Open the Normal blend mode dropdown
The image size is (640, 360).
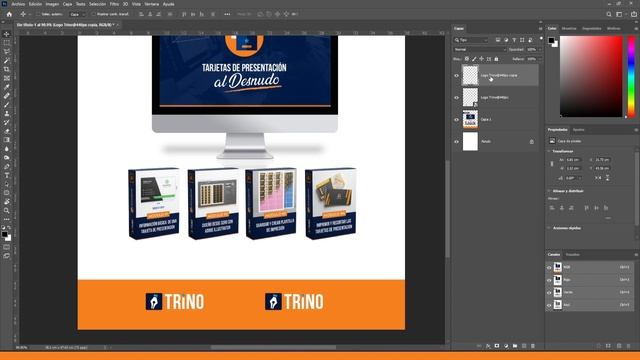click(480, 49)
